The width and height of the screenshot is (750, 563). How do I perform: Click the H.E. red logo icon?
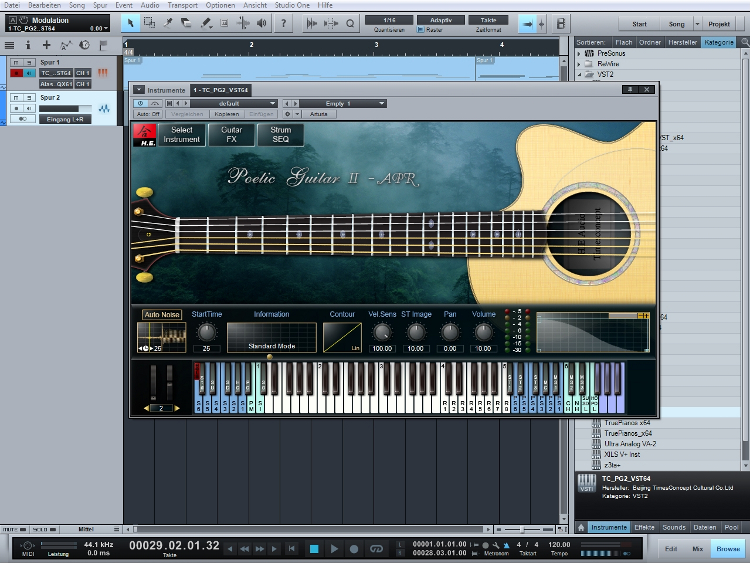pos(144,135)
